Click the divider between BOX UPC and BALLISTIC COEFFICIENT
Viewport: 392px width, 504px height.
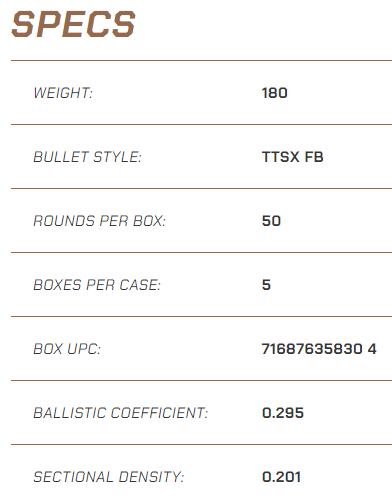201,380
